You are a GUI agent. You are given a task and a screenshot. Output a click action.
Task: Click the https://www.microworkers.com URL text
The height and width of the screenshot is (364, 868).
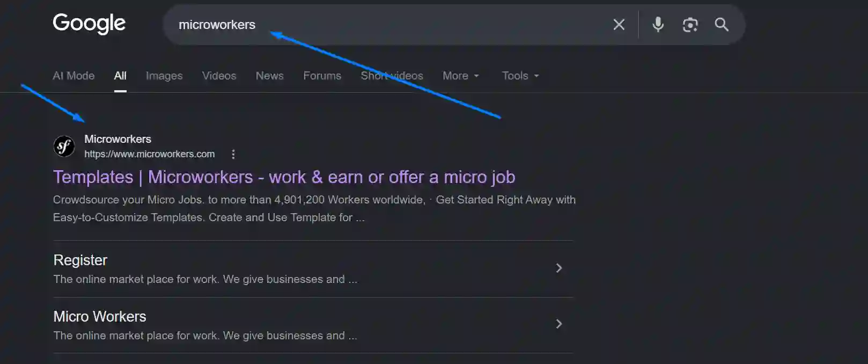(149, 154)
